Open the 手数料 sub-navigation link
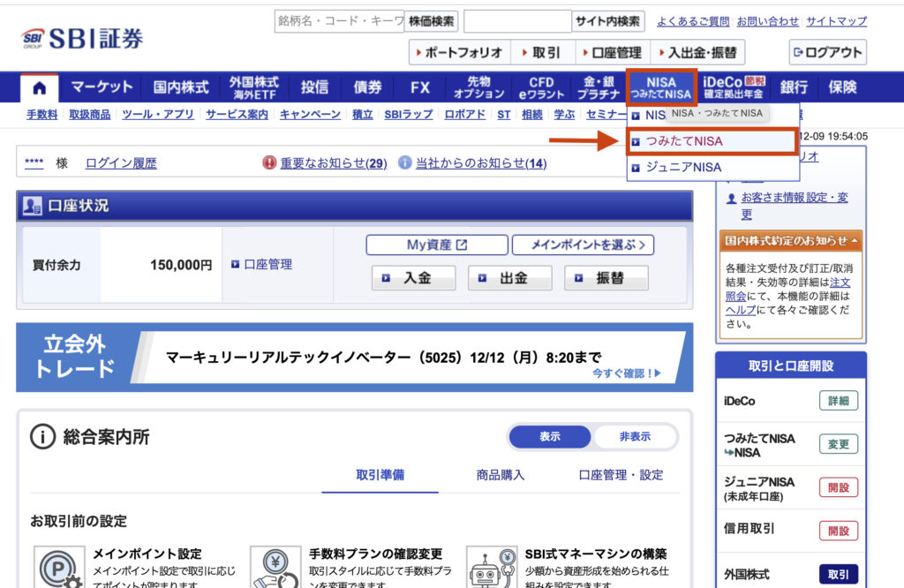The width and height of the screenshot is (904, 588). 42,114
